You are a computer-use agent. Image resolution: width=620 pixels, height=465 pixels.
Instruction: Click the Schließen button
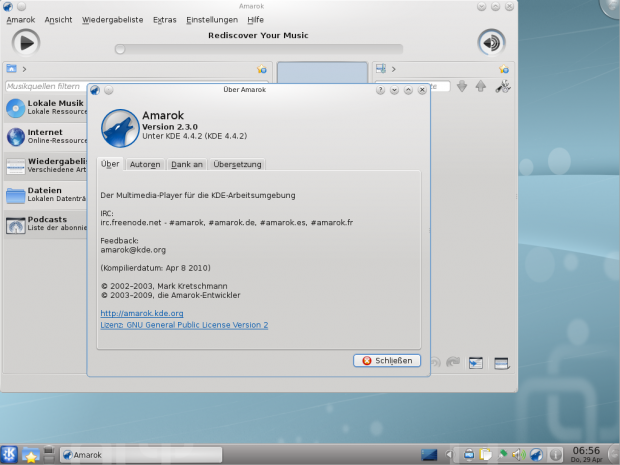pyautogui.click(x=387, y=361)
